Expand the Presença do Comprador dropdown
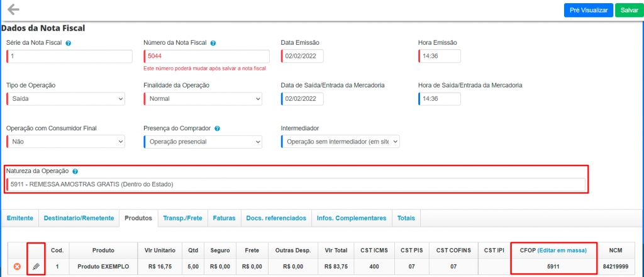The width and height of the screenshot is (644, 277). [203, 142]
